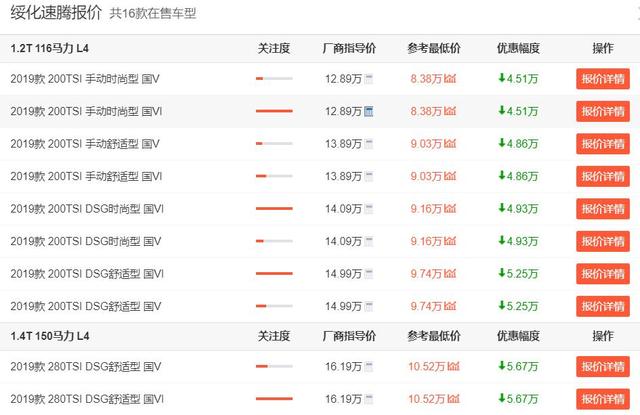640x415 pixels.
Task: Click 报价详情 for 200TSI 手动舒适型 国VI
Action: [x=603, y=176]
